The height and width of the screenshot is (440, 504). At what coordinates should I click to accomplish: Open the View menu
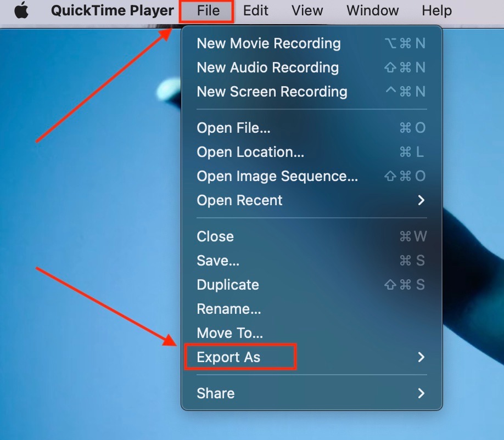coord(307,10)
